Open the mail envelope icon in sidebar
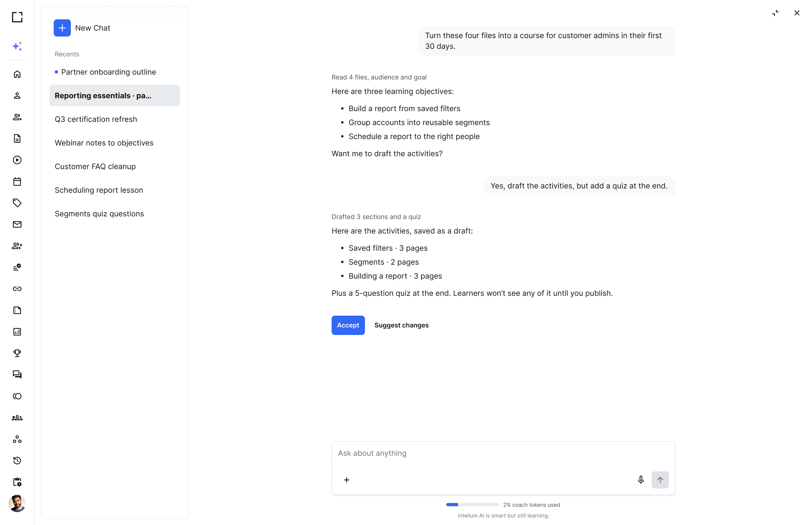The image size is (812, 525). 17,224
